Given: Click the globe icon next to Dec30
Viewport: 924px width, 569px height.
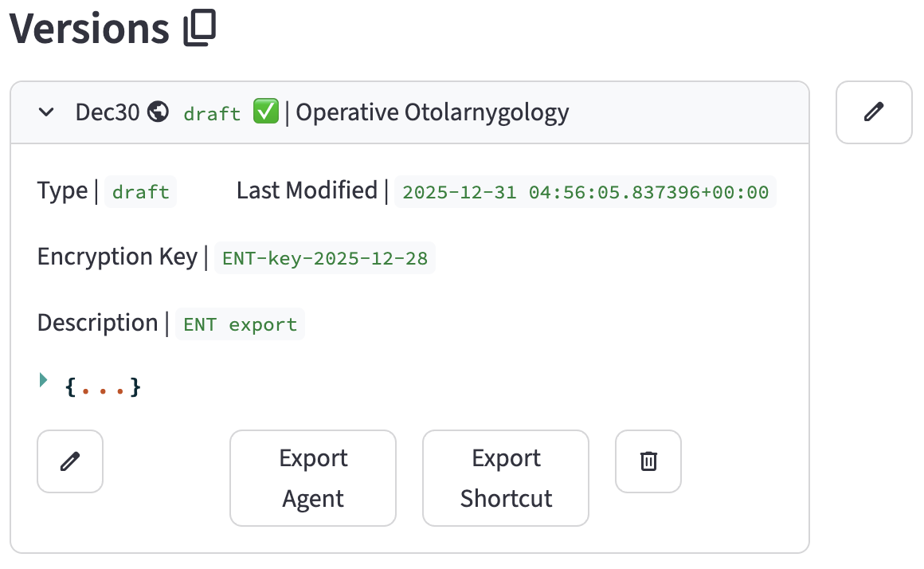Looking at the screenshot, I should pos(158,112).
